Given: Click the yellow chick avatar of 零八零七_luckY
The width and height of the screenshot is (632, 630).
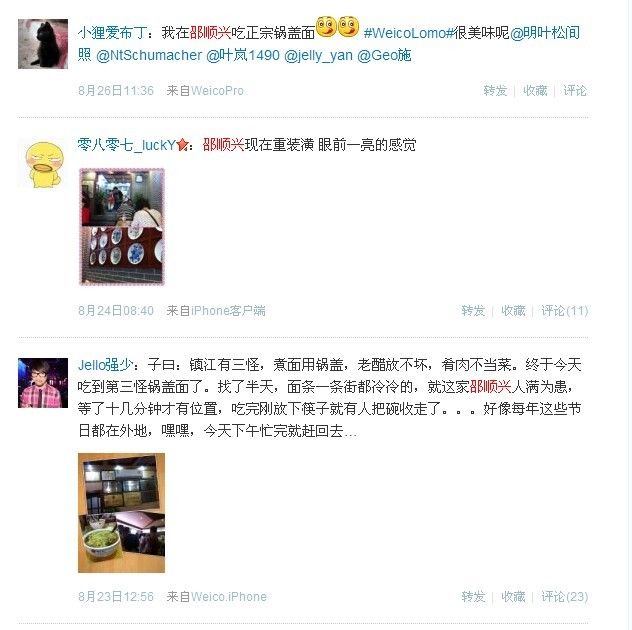Looking at the screenshot, I should tap(44, 164).
